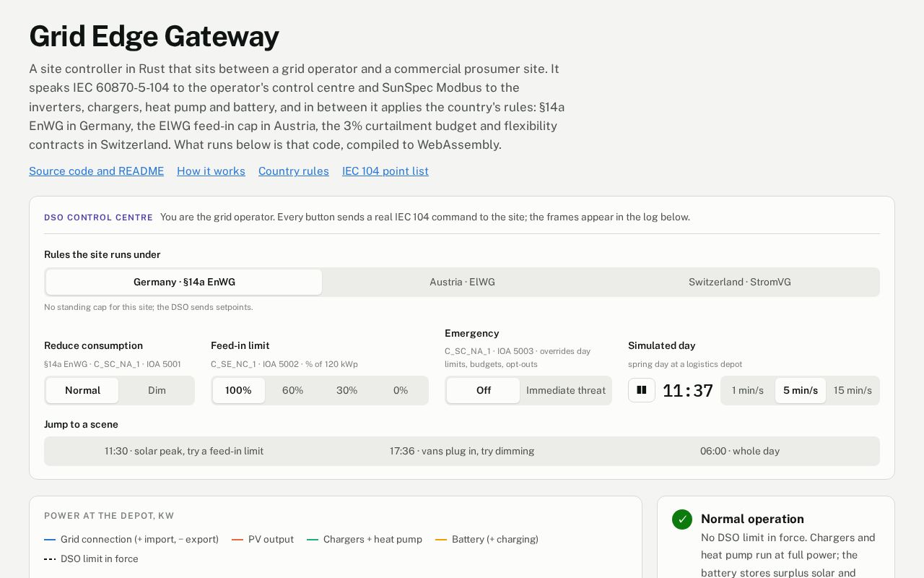This screenshot has height=578, width=924.
Task: Open the Country rules link
Action: click(294, 171)
